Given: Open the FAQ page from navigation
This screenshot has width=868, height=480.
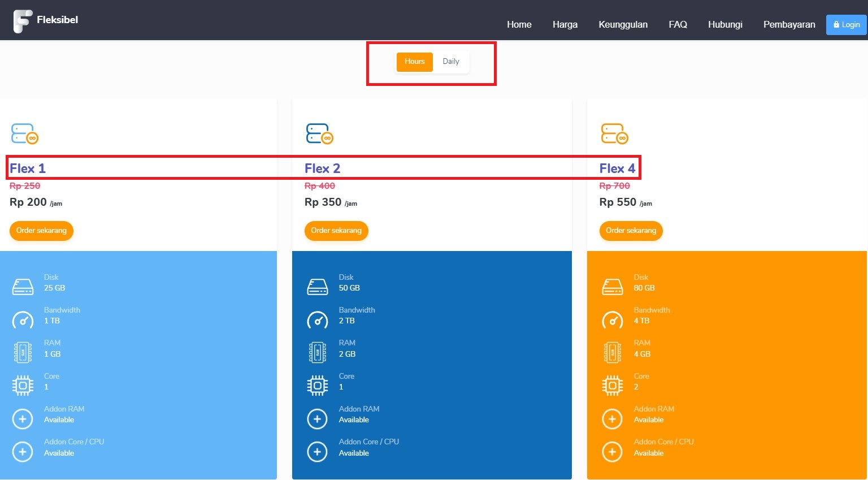Looking at the screenshot, I should tap(678, 24).
